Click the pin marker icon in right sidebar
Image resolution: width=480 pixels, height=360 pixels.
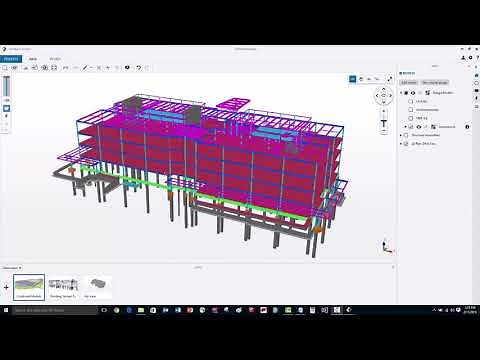477,98
